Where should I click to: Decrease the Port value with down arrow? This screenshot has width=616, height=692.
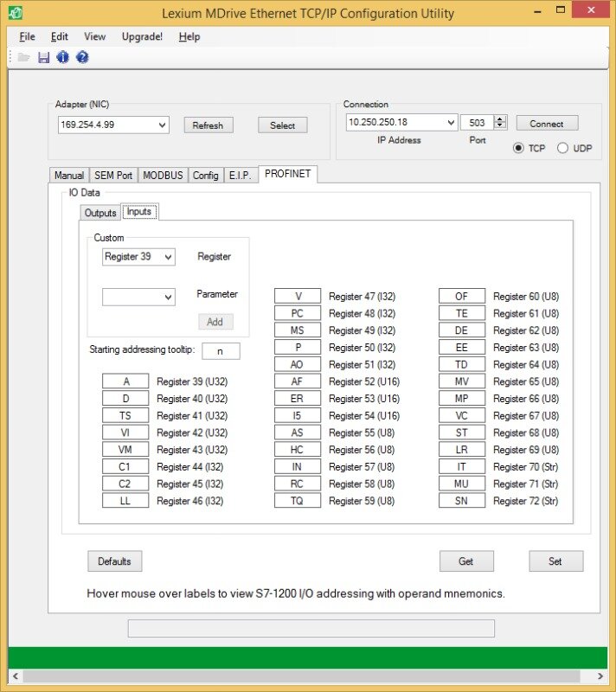click(x=500, y=125)
